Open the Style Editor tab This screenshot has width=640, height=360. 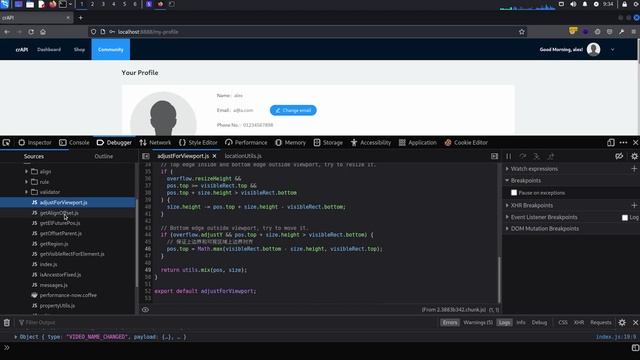click(198, 142)
